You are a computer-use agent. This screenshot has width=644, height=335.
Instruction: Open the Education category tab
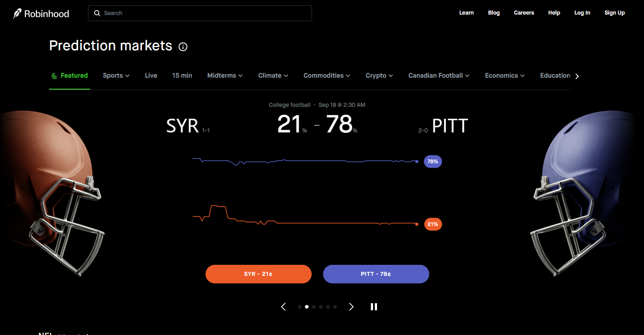click(555, 75)
